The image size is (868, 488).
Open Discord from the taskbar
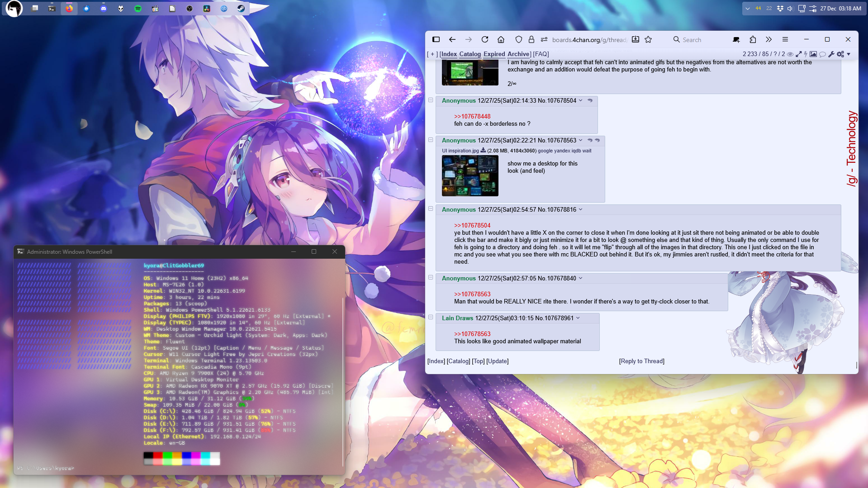point(104,9)
